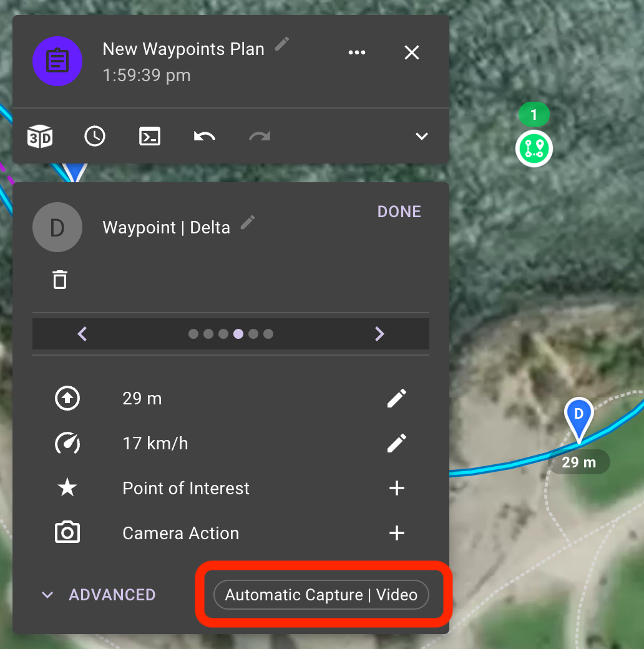The image size is (644, 649).
Task: Click the DONE button
Action: [399, 212]
